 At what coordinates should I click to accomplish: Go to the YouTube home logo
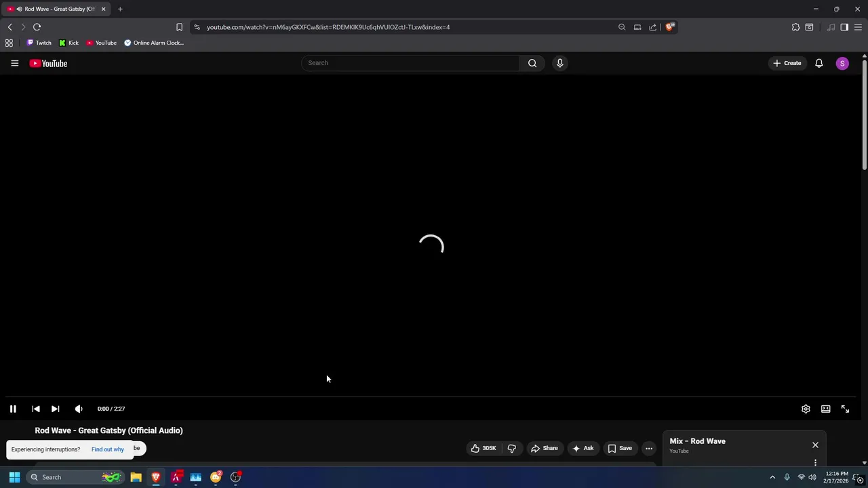[x=48, y=63]
